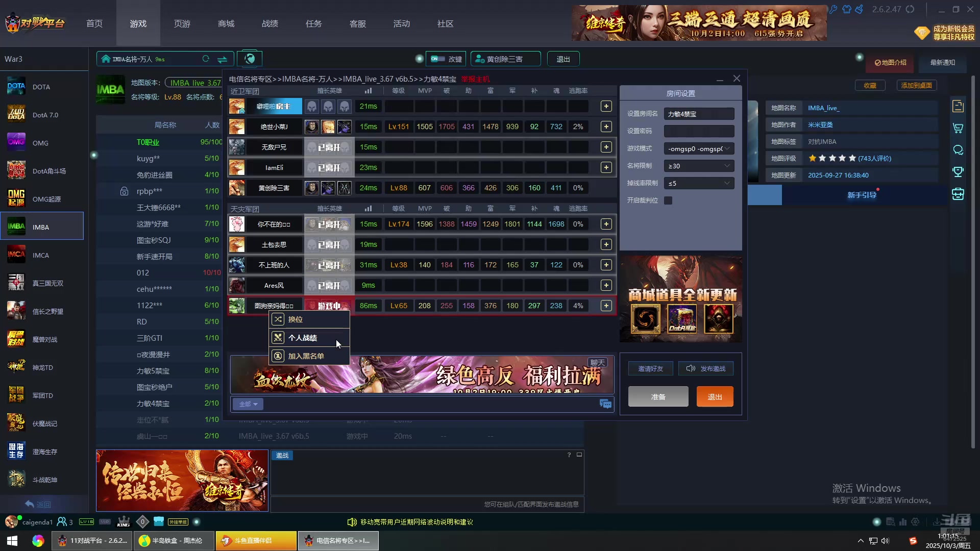
Task: Click the chat message icon in the input bar
Action: click(605, 404)
